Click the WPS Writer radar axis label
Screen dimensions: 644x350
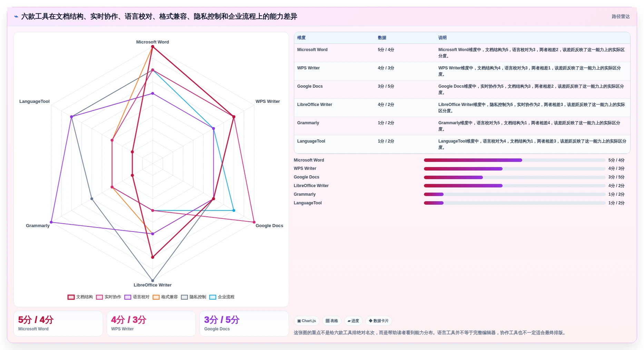tap(268, 101)
